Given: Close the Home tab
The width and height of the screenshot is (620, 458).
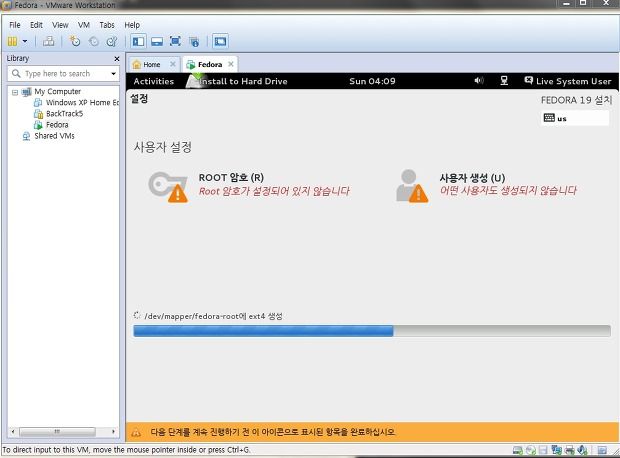Looking at the screenshot, I should pos(172,64).
